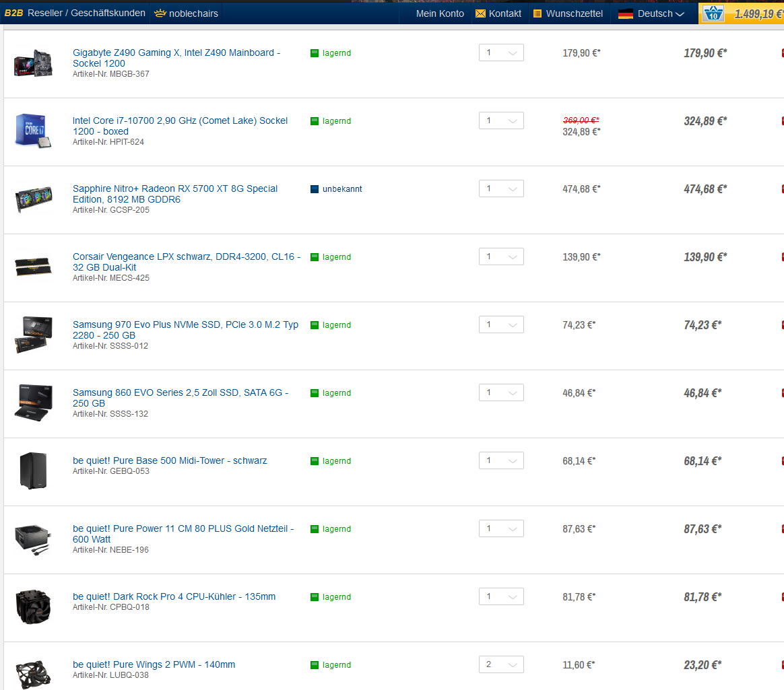Click green stock icon for Dark Rock Pro 4
This screenshot has height=690, width=784.
pyautogui.click(x=315, y=596)
